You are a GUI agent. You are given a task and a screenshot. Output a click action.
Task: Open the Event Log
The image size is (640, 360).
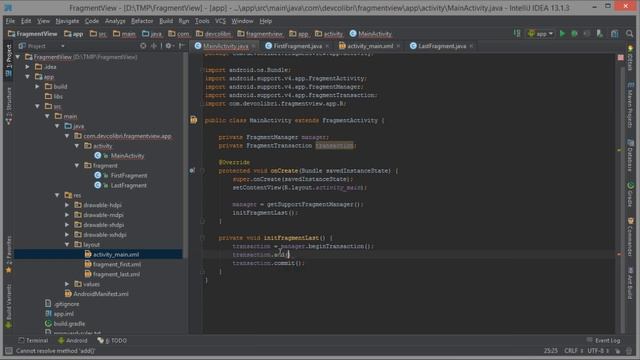tap(603, 340)
